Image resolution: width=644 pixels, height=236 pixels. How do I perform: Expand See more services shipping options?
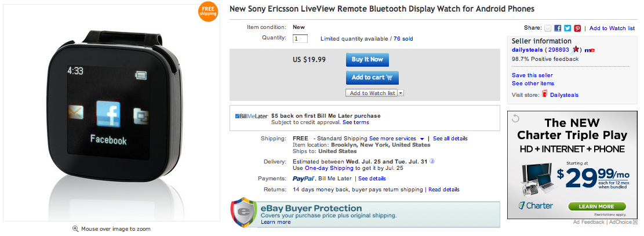click(x=421, y=139)
